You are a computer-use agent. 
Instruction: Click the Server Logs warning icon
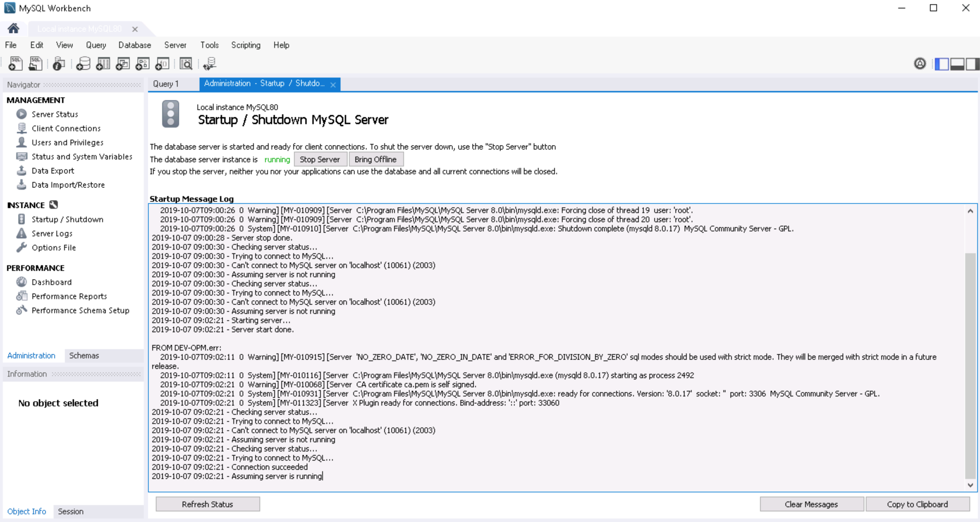22,233
